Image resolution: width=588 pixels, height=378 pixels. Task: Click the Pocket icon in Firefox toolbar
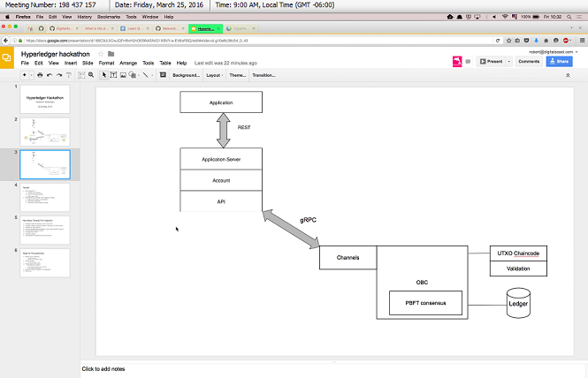coord(526,41)
